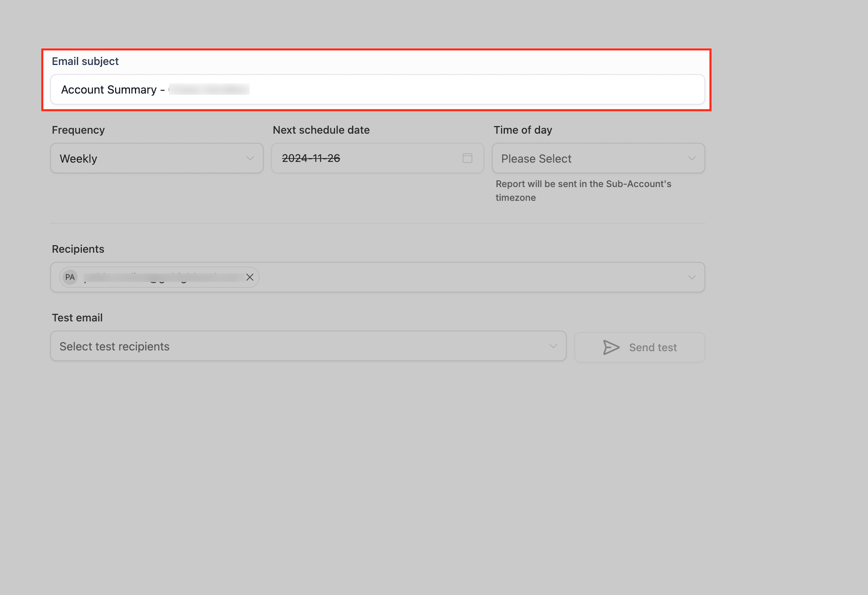The width and height of the screenshot is (868, 595).
Task: Click the 2024-11-26 schedule date
Action: click(311, 158)
